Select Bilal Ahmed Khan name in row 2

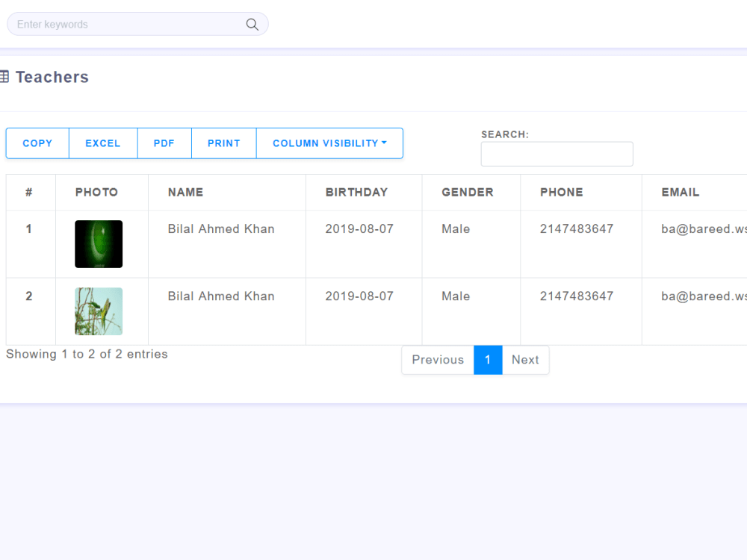pos(221,296)
